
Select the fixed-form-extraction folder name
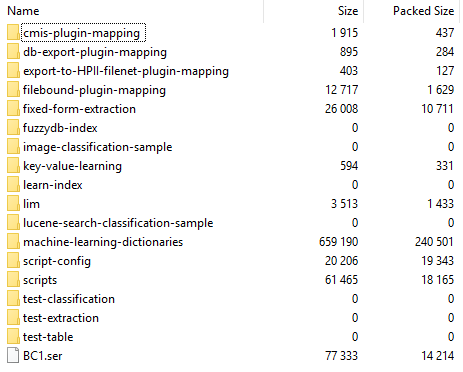click(79, 109)
